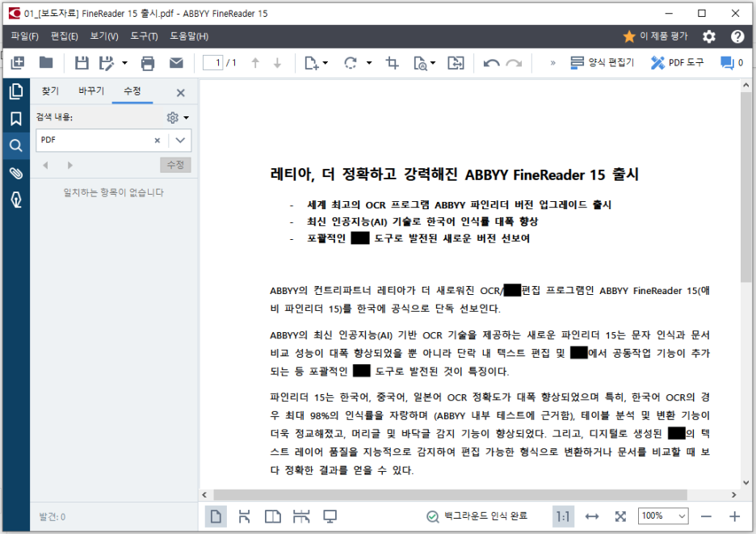Click the Recognize document icon
This screenshot has width=756, height=534.
[421, 63]
